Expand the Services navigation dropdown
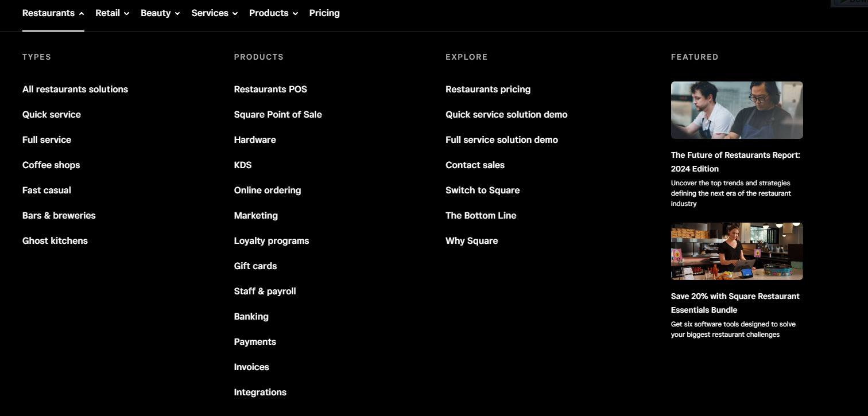 (x=214, y=13)
